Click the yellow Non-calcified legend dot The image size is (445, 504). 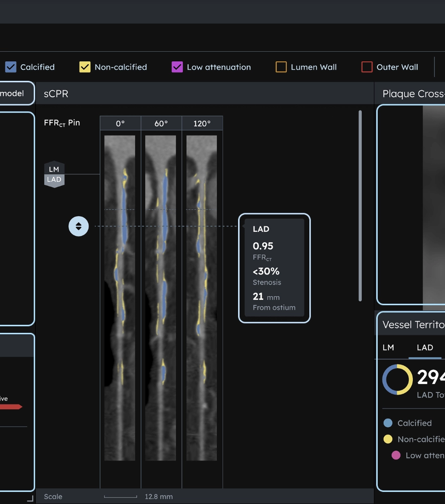tap(388, 439)
